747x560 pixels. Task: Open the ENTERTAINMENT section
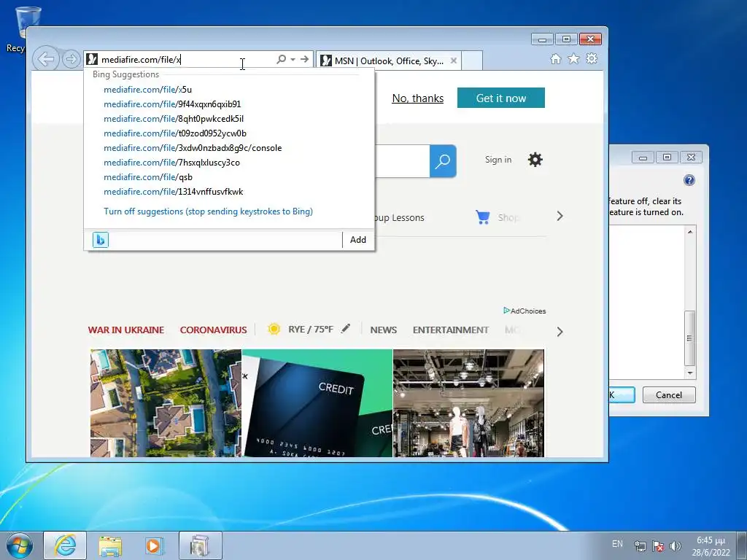pyautogui.click(x=451, y=330)
